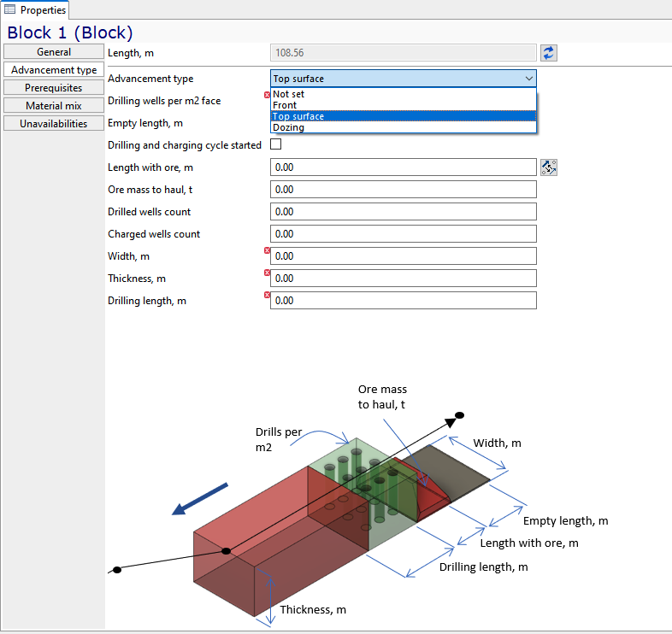Toggle Drilling and charging cycle started checkbox

(276, 144)
